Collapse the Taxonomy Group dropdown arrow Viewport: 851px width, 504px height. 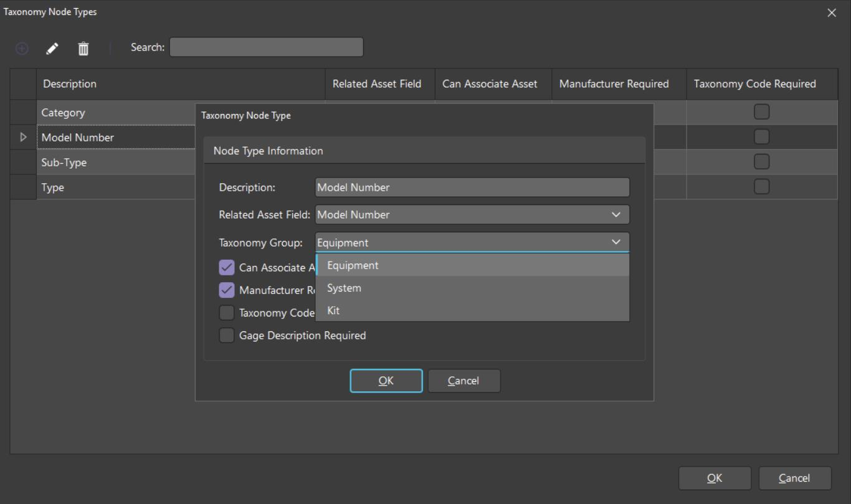tap(616, 242)
